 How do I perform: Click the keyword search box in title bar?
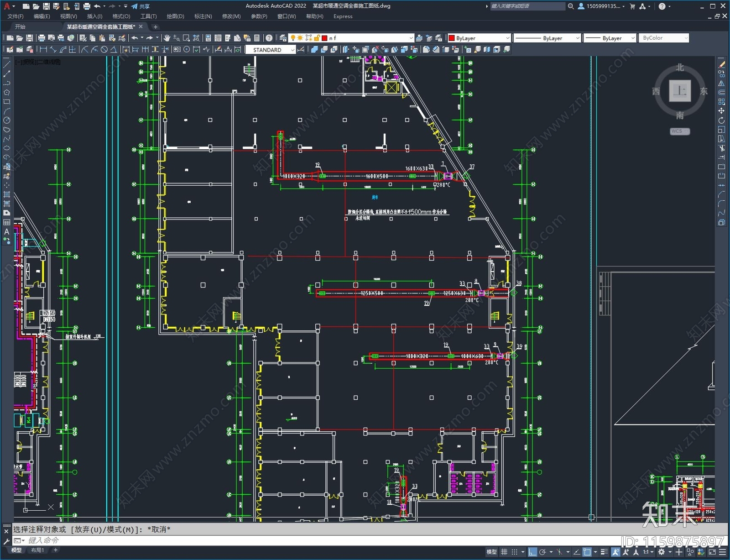(x=527, y=6)
